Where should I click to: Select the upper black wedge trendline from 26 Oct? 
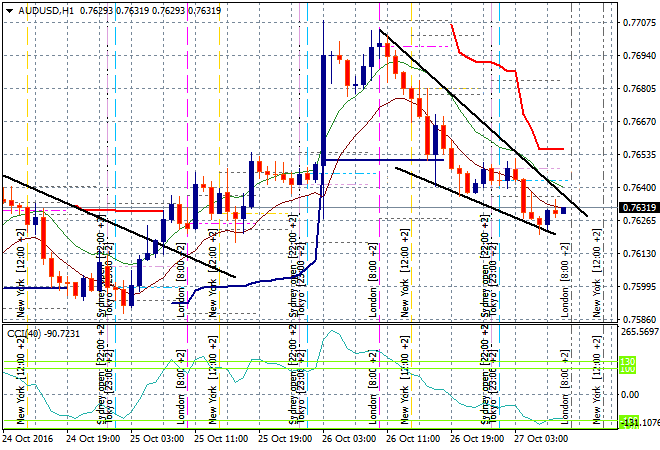coord(483,122)
